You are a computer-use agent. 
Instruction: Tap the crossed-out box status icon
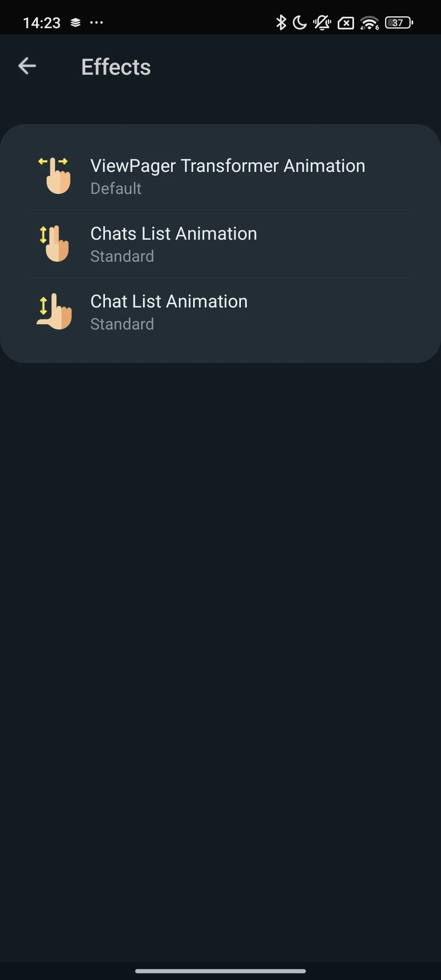point(345,23)
